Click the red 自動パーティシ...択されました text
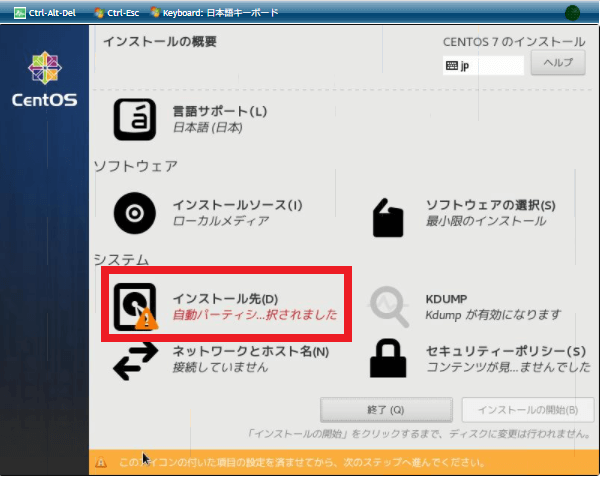The image size is (600, 477). pyautogui.click(x=255, y=315)
